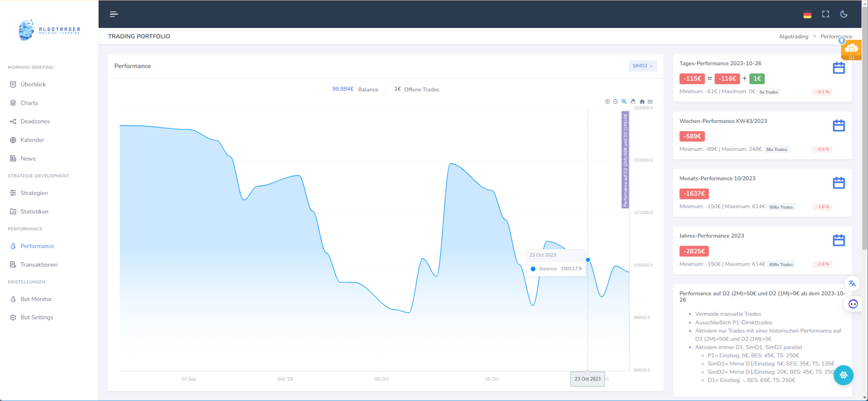
Task: Open calendar icon in Monats-Performance card
Action: [x=839, y=183]
